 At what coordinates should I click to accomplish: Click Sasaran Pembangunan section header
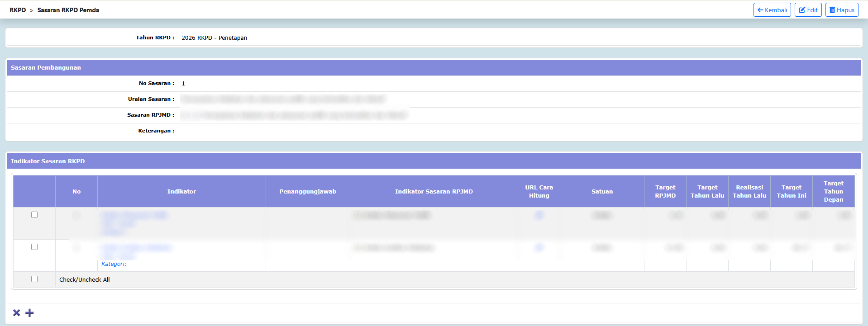pyautogui.click(x=46, y=68)
